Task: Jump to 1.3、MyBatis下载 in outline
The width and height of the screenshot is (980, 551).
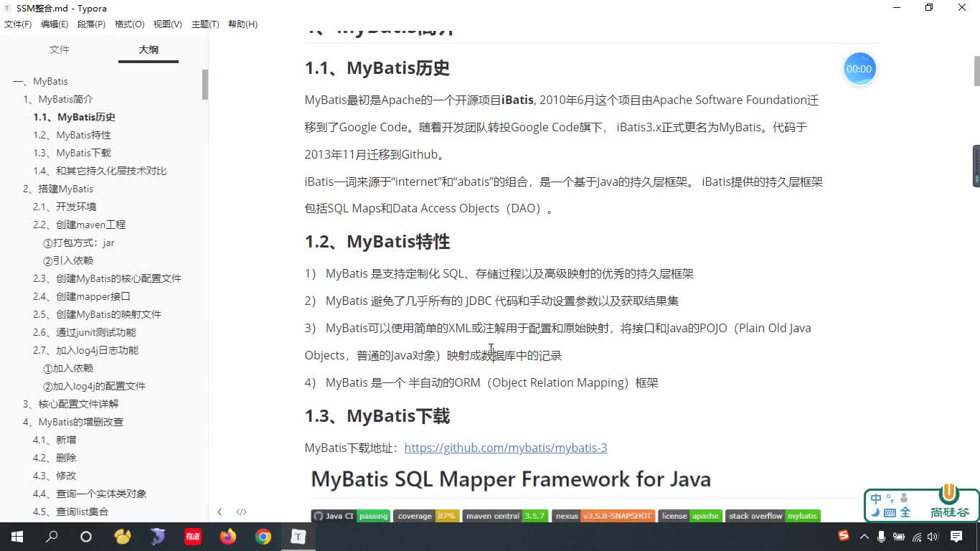Action: pyautogui.click(x=72, y=153)
